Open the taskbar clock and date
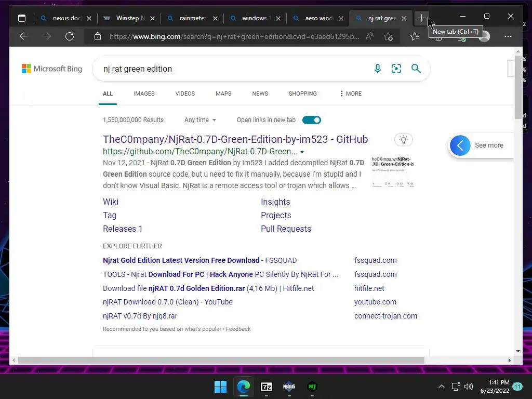This screenshot has height=399, width=532. click(x=495, y=387)
